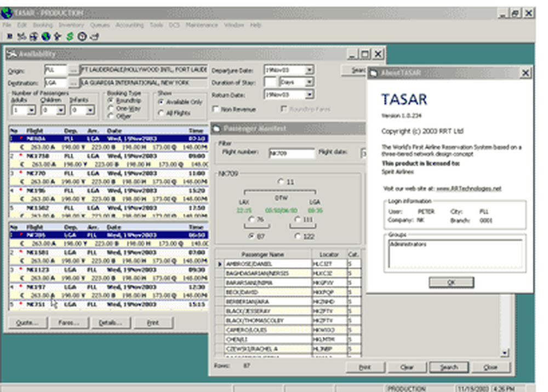Click the clock toolbar icon
Viewport: 548px width, 392px height.
pyautogui.click(x=82, y=36)
